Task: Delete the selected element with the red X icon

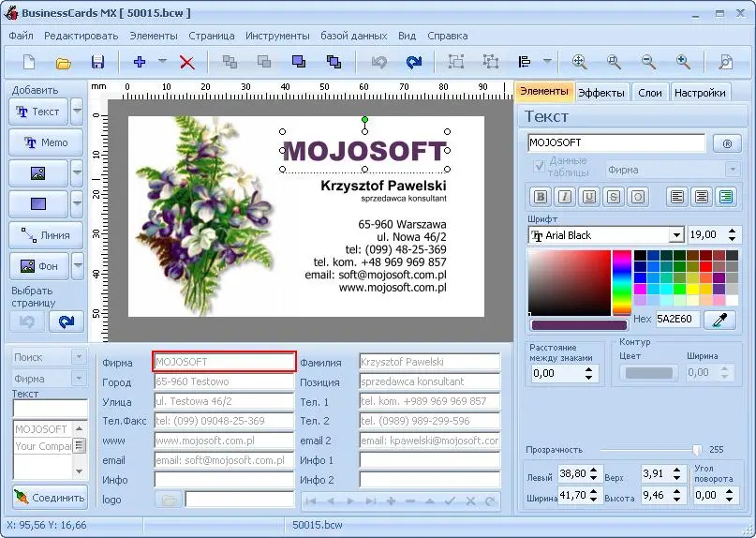Action: click(x=187, y=62)
